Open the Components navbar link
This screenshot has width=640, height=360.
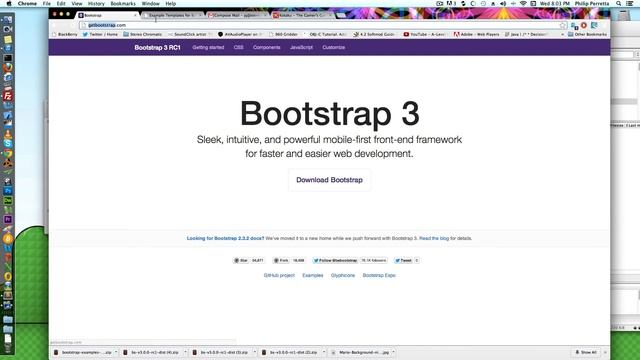[267, 47]
